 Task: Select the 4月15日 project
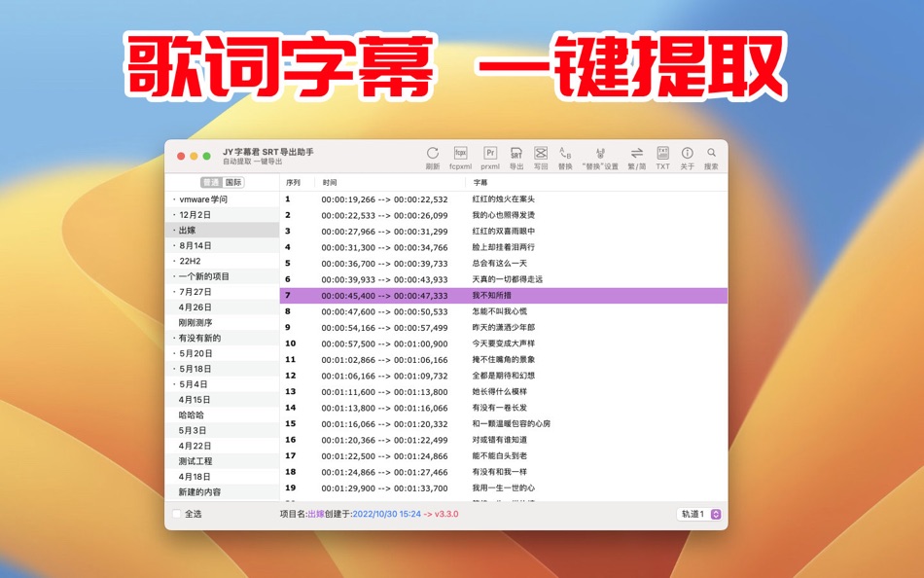[x=222, y=399]
